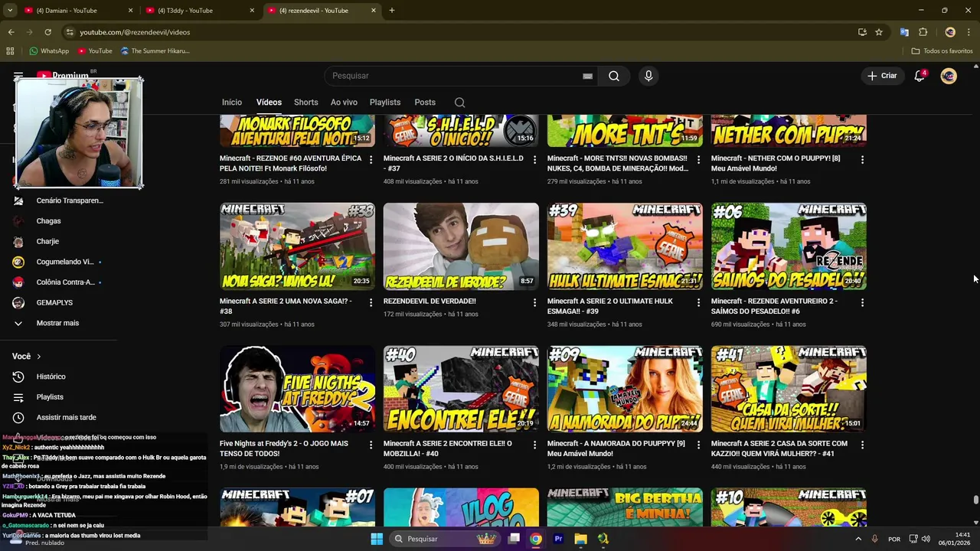Open options for ULTIMATE HULK ESMAGA video

pos(698,303)
